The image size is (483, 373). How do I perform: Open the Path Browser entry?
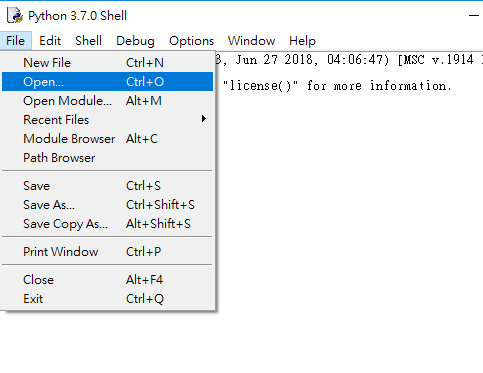107,158
